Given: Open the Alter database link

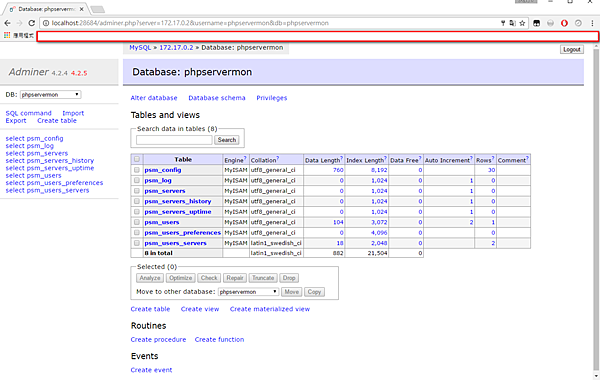Looking at the screenshot, I should click(154, 98).
